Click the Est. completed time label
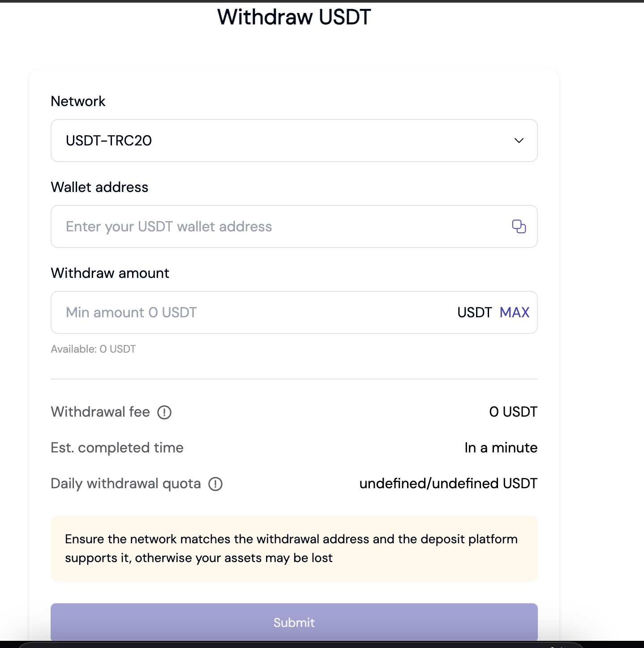 coord(117,448)
